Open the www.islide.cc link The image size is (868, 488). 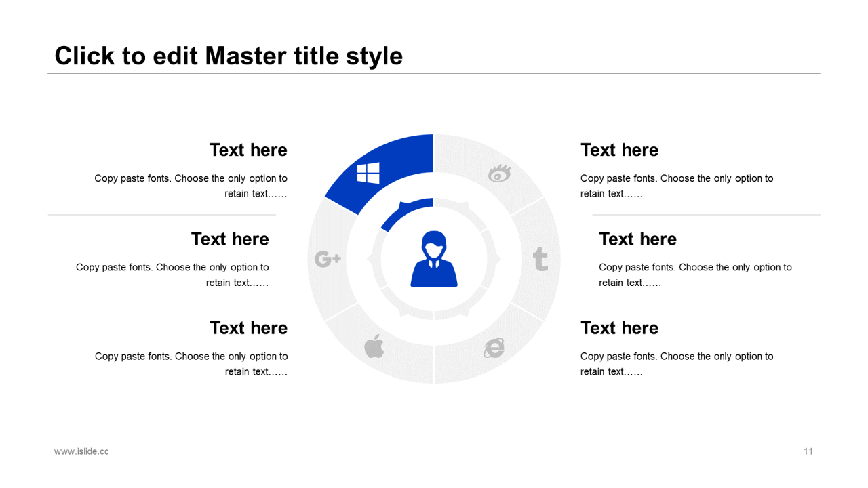coord(81,451)
